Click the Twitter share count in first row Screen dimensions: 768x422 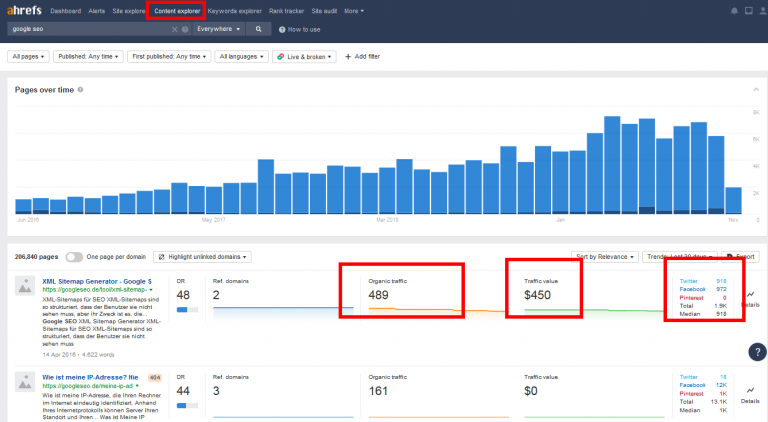721,281
